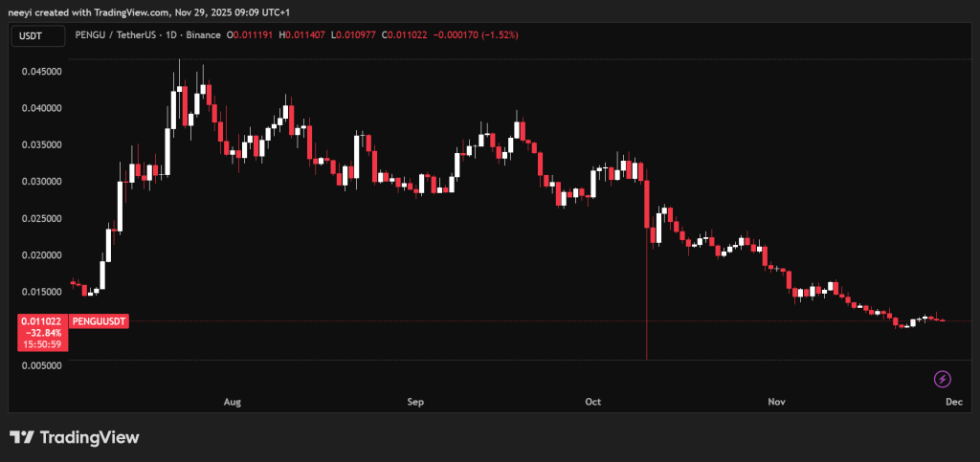Click the high value H0.011407
980x462 pixels.
302,35
